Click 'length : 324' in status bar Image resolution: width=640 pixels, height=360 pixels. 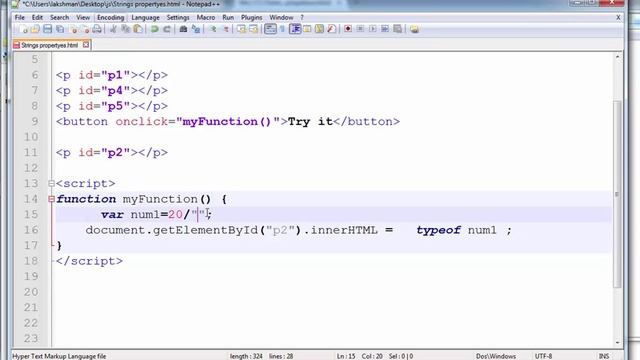[246, 356]
